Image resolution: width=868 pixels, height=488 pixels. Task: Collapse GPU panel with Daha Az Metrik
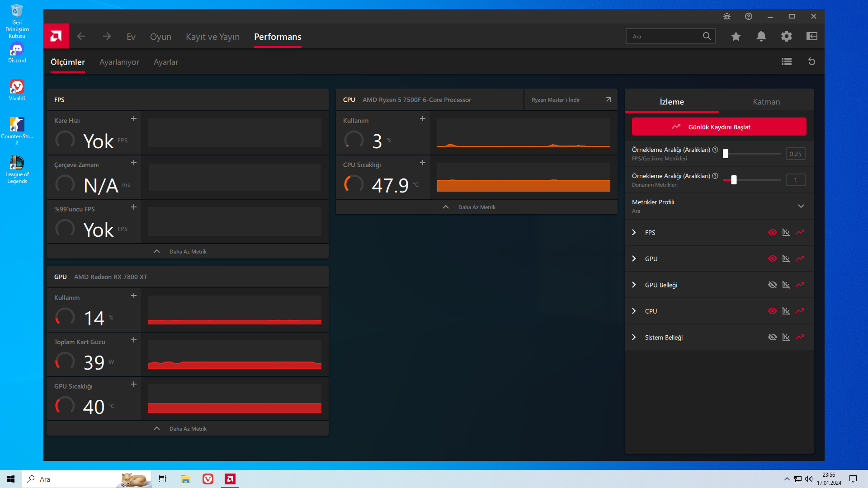pos(188,428)
